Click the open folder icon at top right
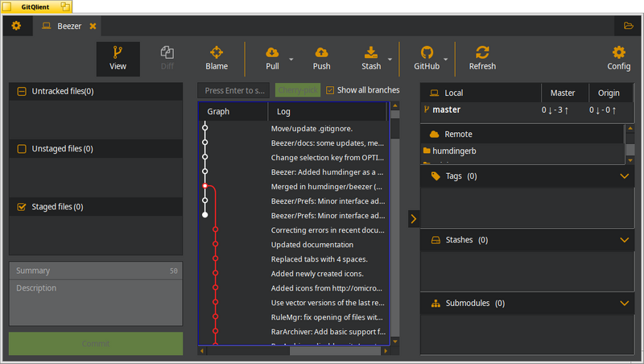Viewport: 644px width, 364px height. [x=629, y=26]
